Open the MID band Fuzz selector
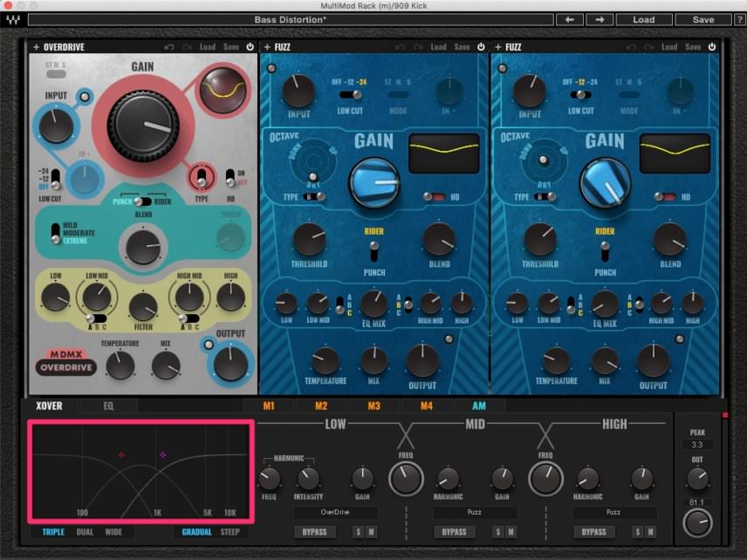The image size is (747, 560). (475, 512)
